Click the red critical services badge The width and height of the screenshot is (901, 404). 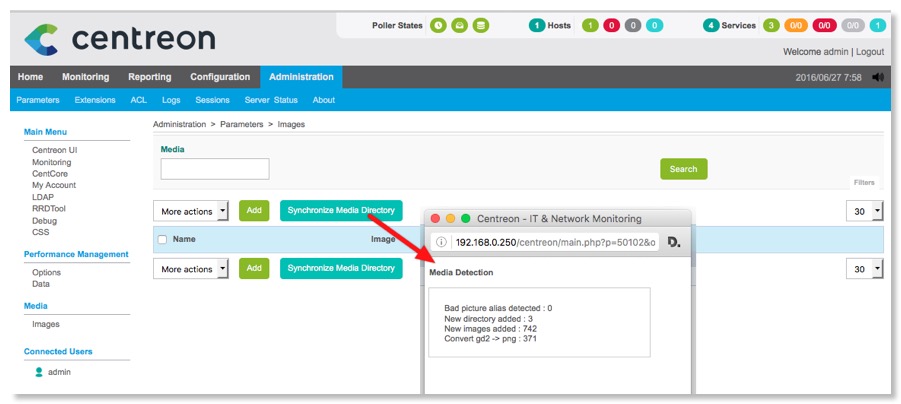[x=824, y=25]
